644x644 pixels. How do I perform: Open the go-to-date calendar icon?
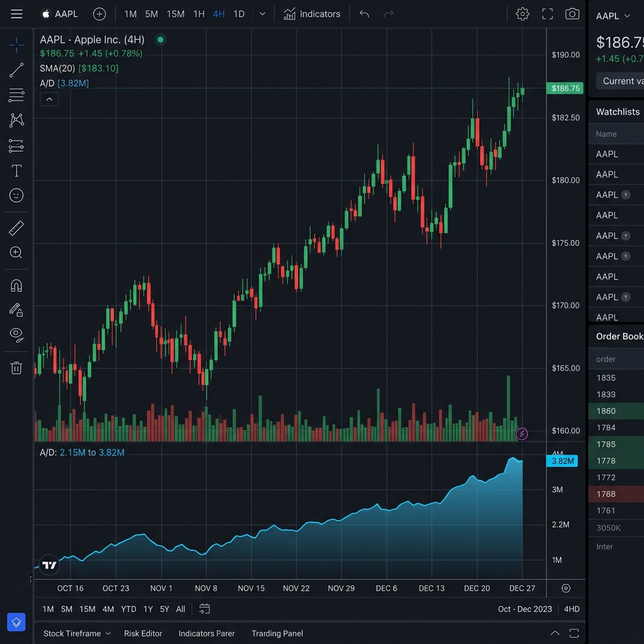click(x=204, y=609)
